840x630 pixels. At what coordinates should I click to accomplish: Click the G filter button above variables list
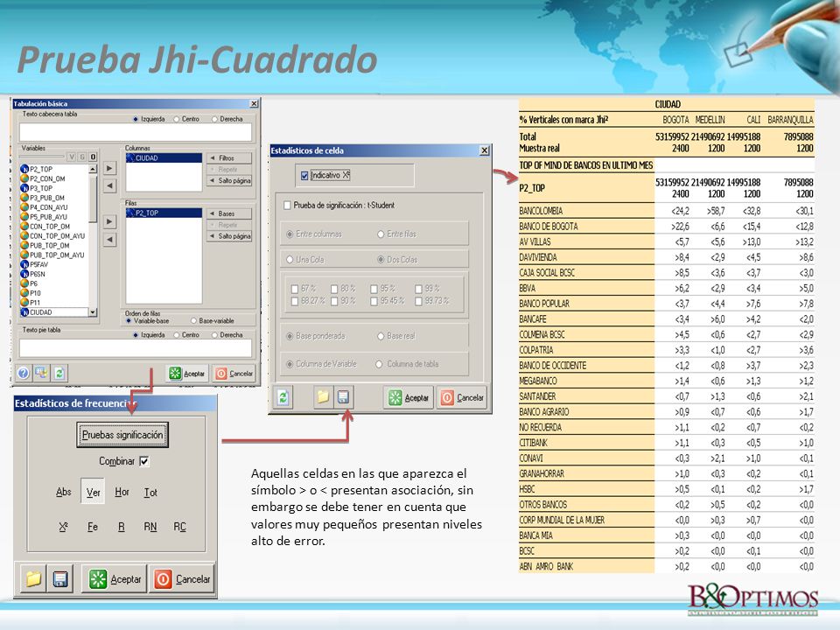click(82, 157)
